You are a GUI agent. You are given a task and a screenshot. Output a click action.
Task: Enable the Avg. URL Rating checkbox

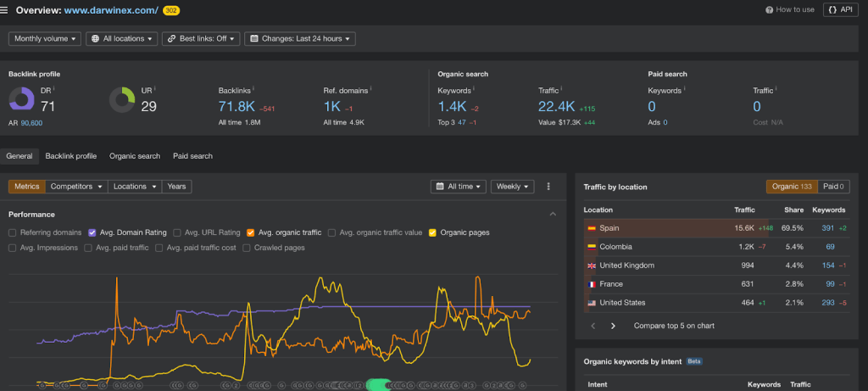point(177,232)
